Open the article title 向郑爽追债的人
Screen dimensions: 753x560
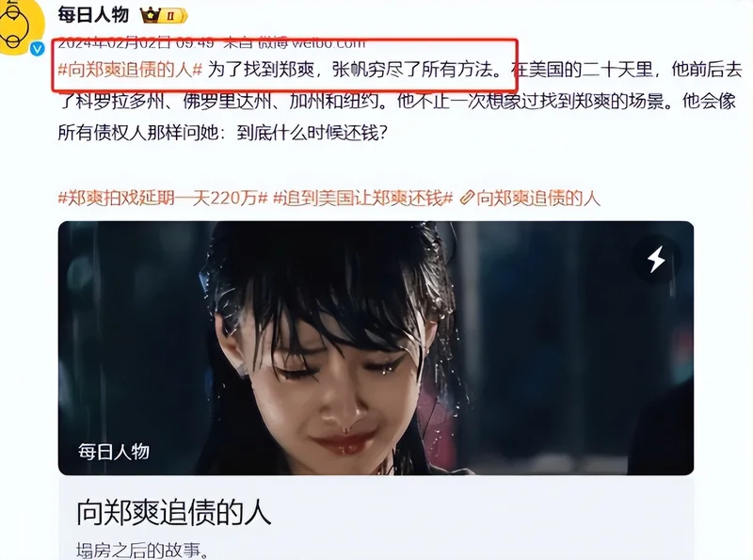click(x=173, y=512)
